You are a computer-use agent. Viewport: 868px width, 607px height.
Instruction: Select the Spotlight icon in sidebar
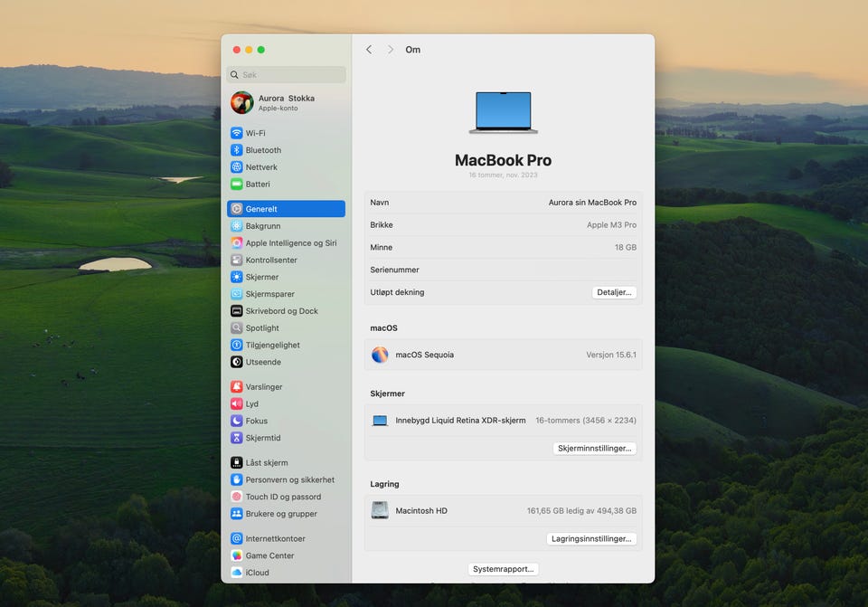237,327
